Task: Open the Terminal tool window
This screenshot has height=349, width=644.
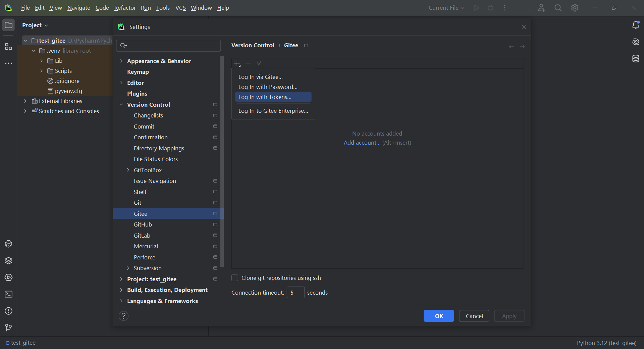Action: tap(8, 294)
